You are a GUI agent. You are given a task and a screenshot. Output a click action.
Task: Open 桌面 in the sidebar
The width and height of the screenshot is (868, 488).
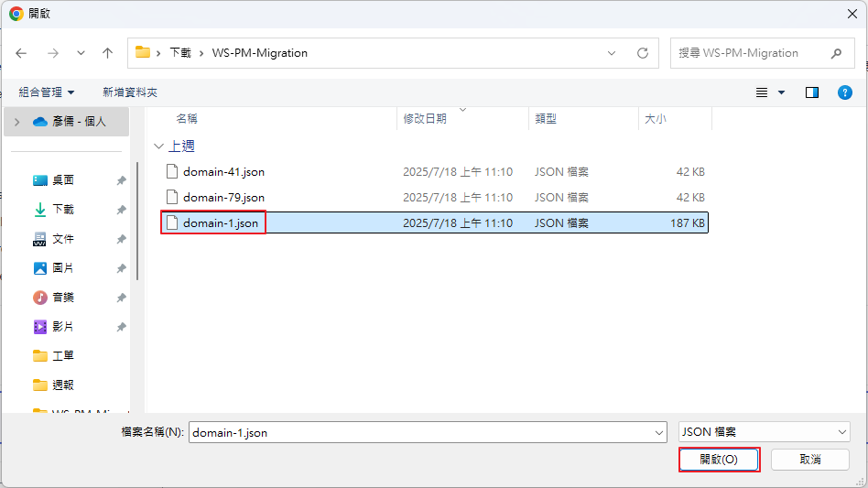click(63, 180)
